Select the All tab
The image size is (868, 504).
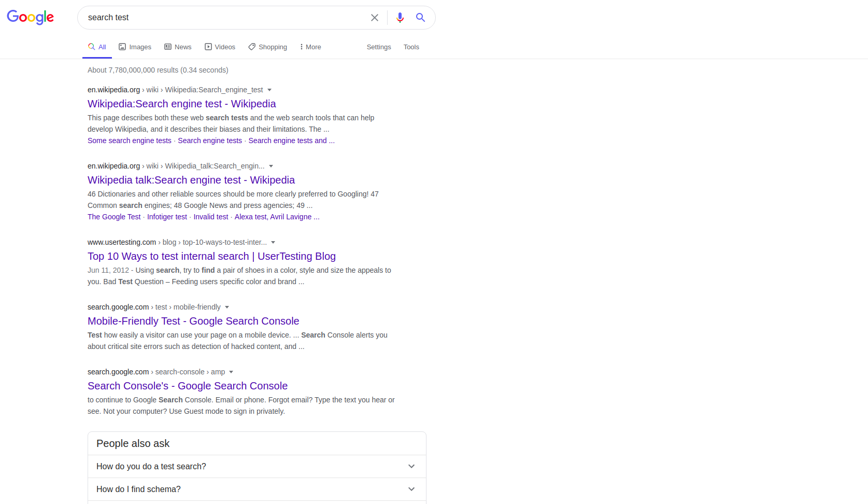point(97,47)
